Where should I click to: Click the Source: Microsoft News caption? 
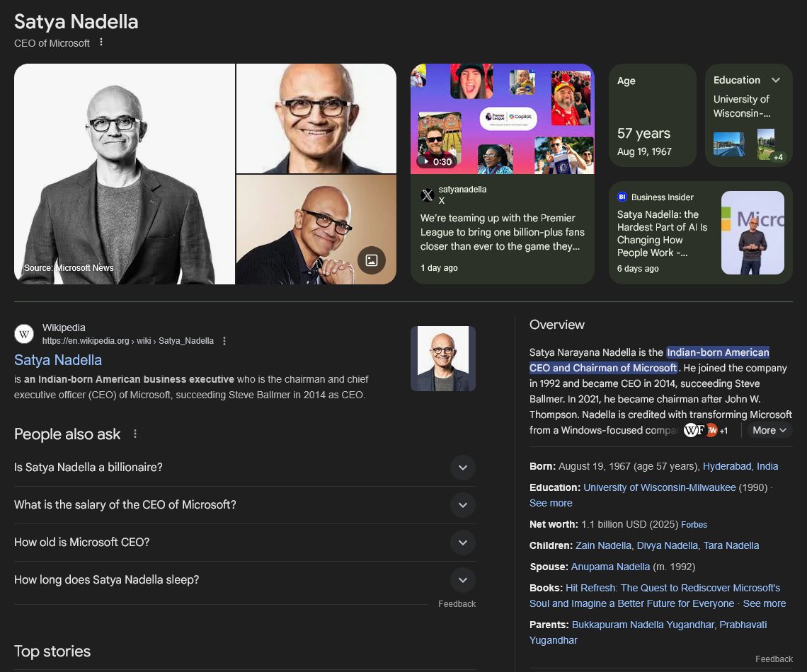[69, 268]
